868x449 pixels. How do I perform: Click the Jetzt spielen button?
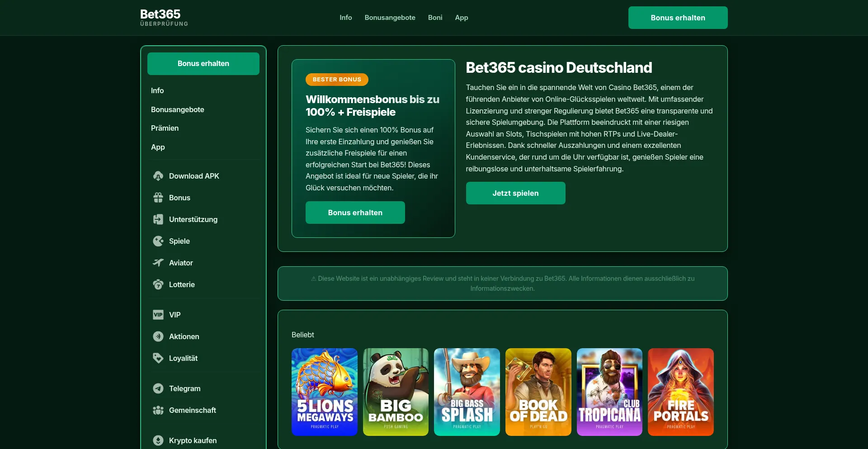(515, 193)
